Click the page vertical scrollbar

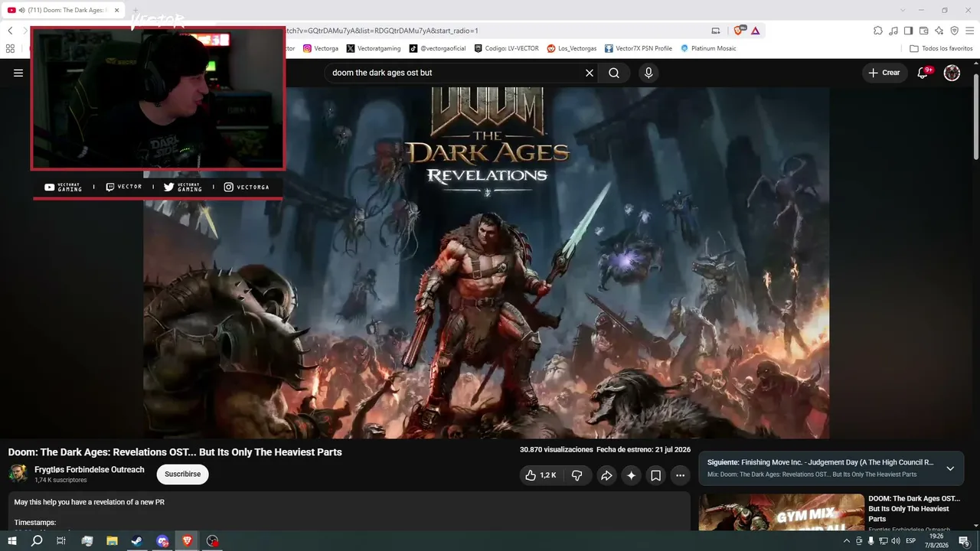click(976, 117)
